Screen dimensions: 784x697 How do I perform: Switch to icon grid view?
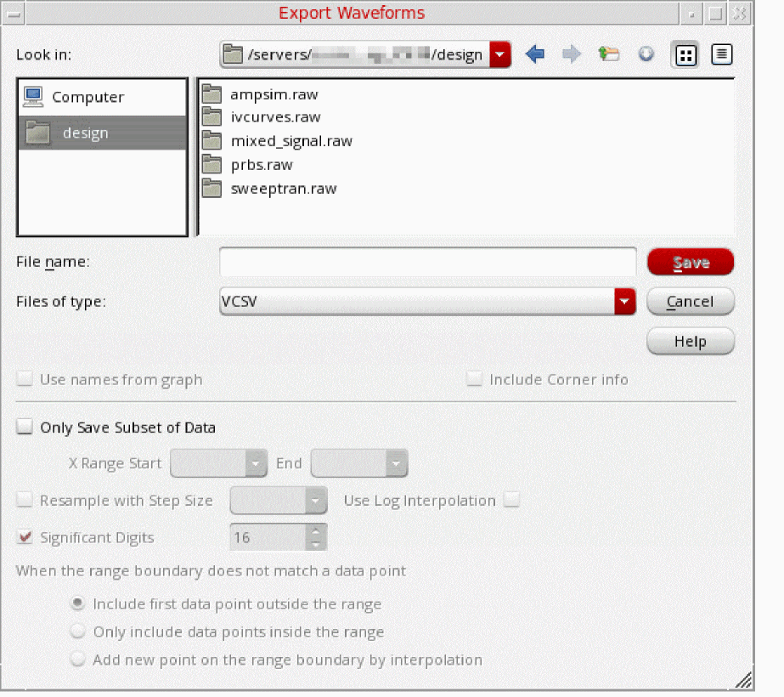(685, 54)
